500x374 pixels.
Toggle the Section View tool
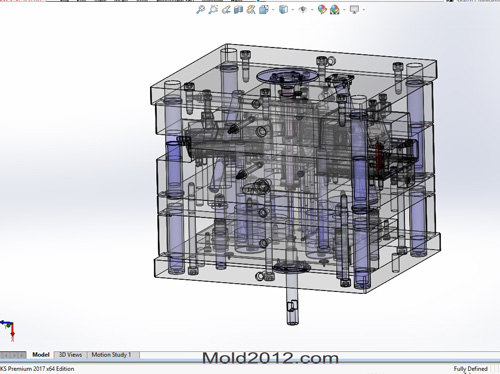238,9
